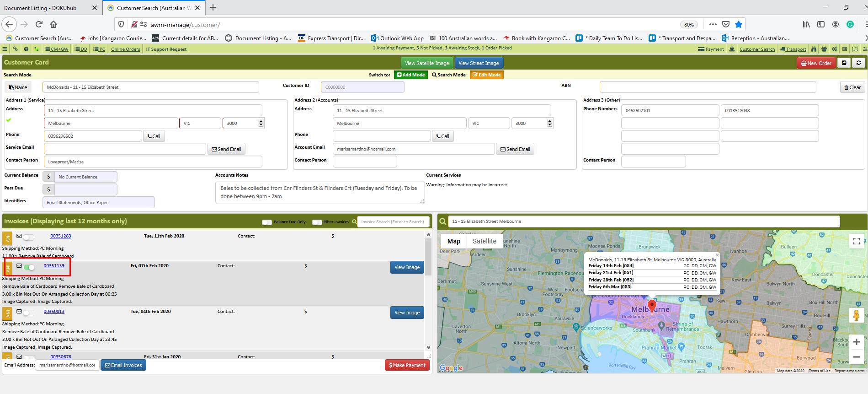Zoom in on the map
868x394 pixels.
coord(857,342)
